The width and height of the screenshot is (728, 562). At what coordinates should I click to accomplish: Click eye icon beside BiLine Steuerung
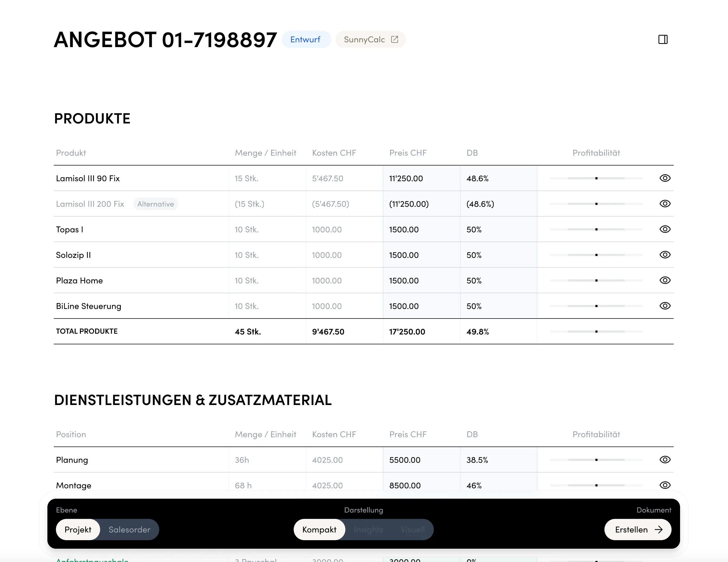pos(665,306)
